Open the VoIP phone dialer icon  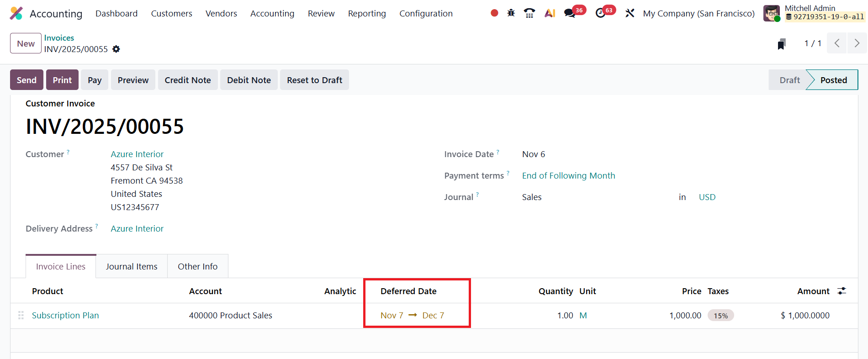pos(529,13)
